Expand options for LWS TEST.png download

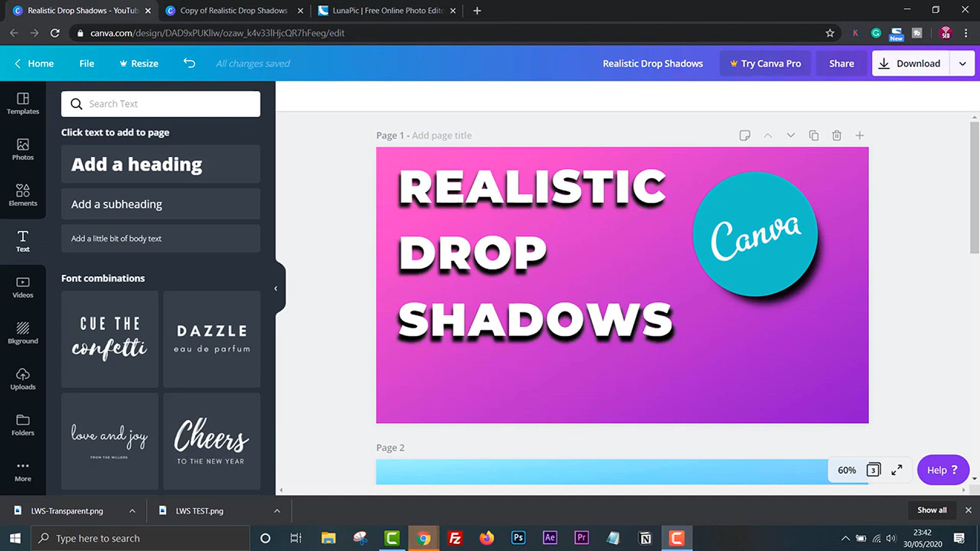pyautogui.click(x=277, y=511)
